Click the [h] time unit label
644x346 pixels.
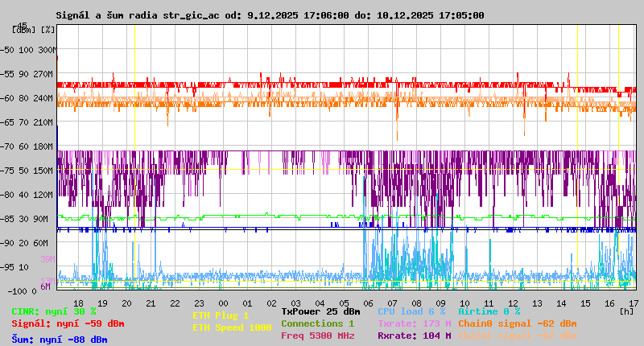626,311
